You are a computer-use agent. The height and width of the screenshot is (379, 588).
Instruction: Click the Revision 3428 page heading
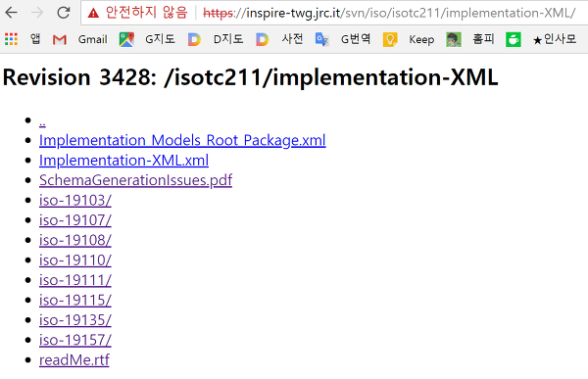(251, 77)
